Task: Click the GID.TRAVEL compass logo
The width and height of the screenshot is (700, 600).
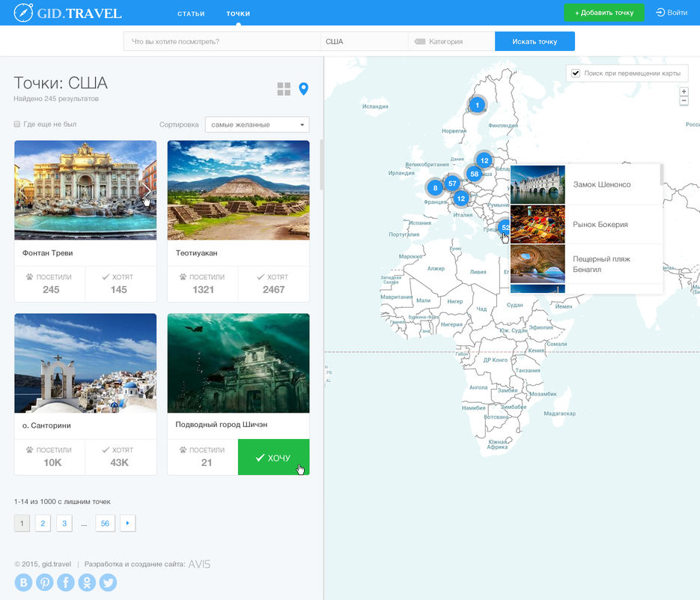Action: pos(22,13)
